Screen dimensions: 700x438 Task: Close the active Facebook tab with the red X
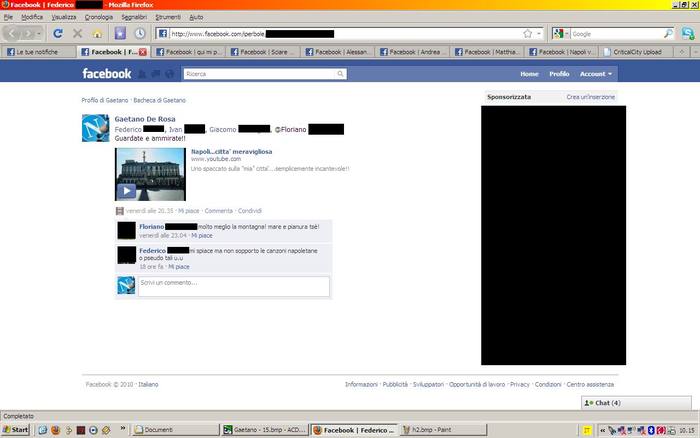[x=143, y=52]
